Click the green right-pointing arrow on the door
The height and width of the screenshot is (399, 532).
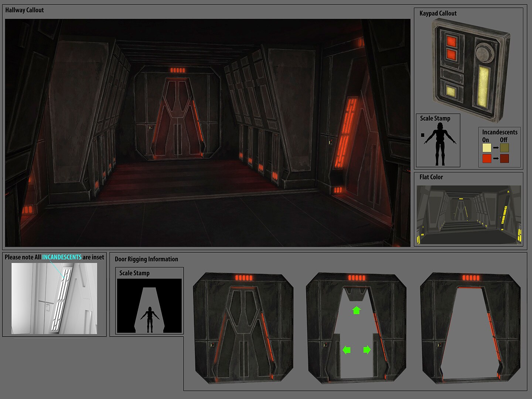[367, 349]
